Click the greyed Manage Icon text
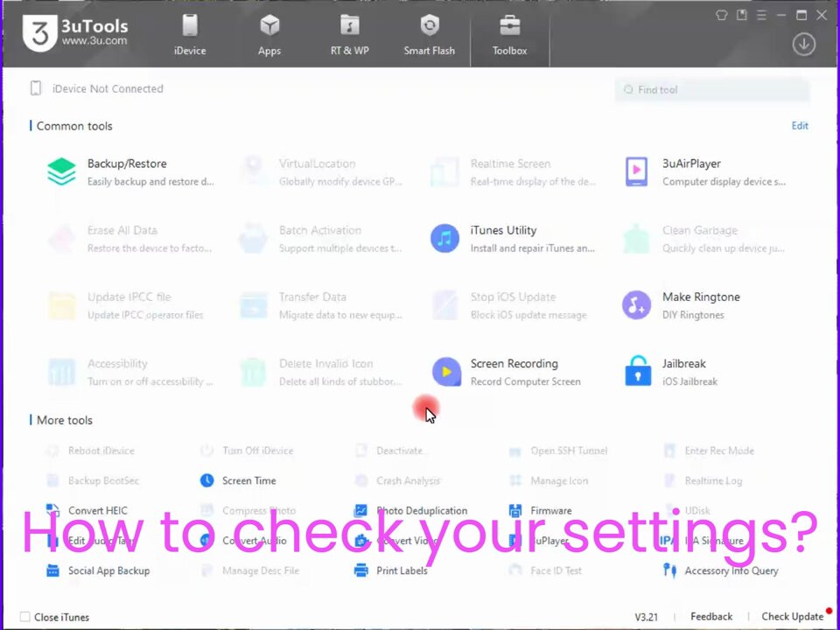Viewport: 840px width, 630px height. tap(559, 480)
